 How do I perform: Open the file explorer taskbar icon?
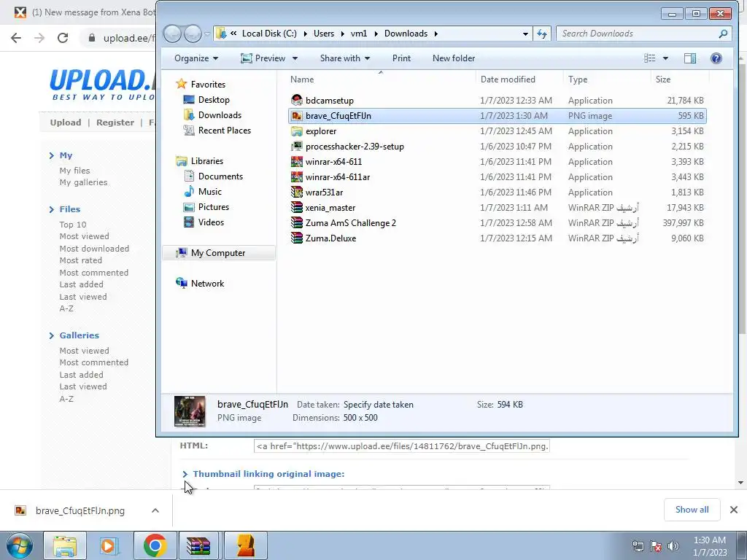(65, 545)
